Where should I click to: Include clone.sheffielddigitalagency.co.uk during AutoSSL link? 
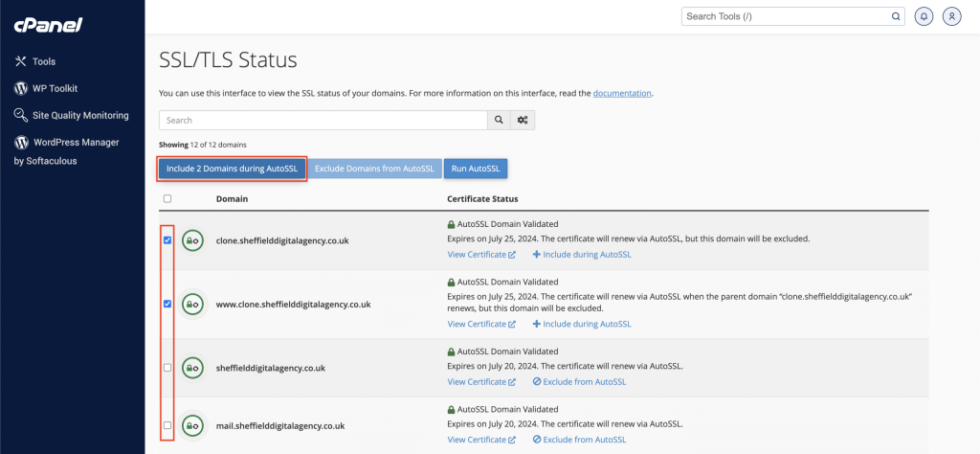(x=582, y=255)
